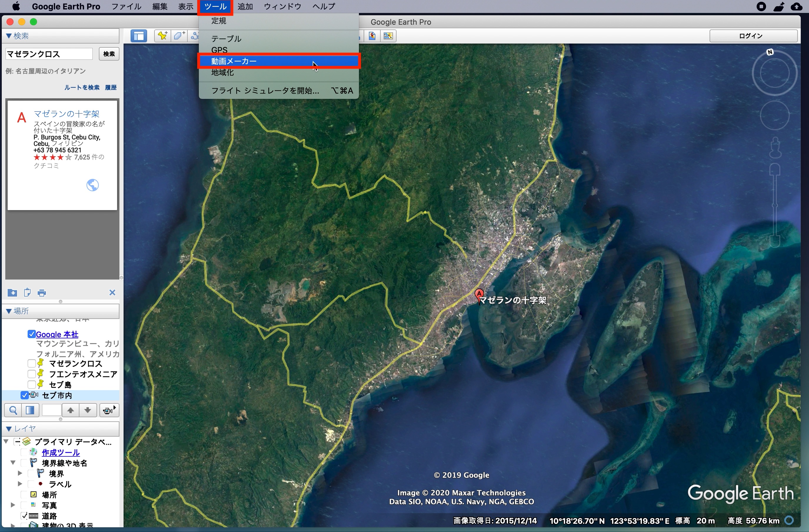
Task: Click the play tour camera button
Action: point(109,410)
